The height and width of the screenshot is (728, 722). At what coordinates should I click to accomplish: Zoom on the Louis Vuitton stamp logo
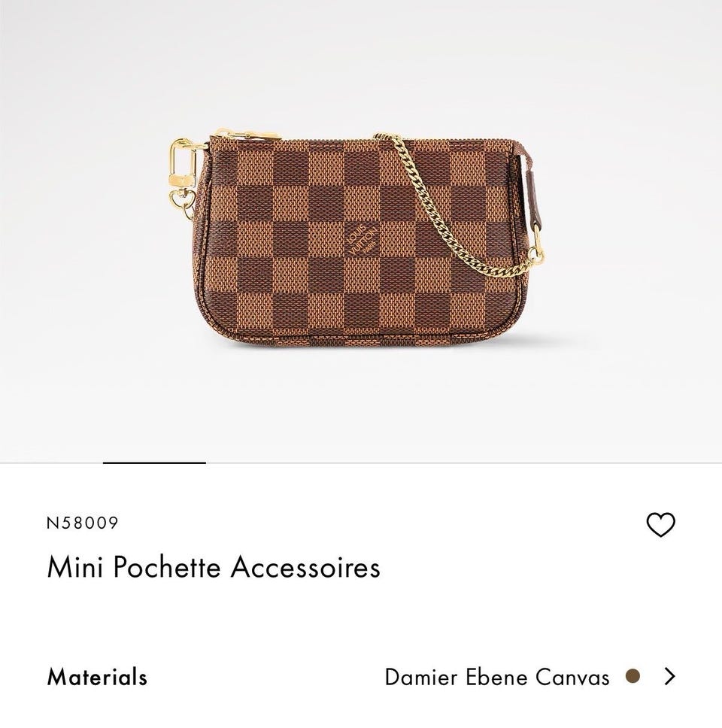click(363, 240)
